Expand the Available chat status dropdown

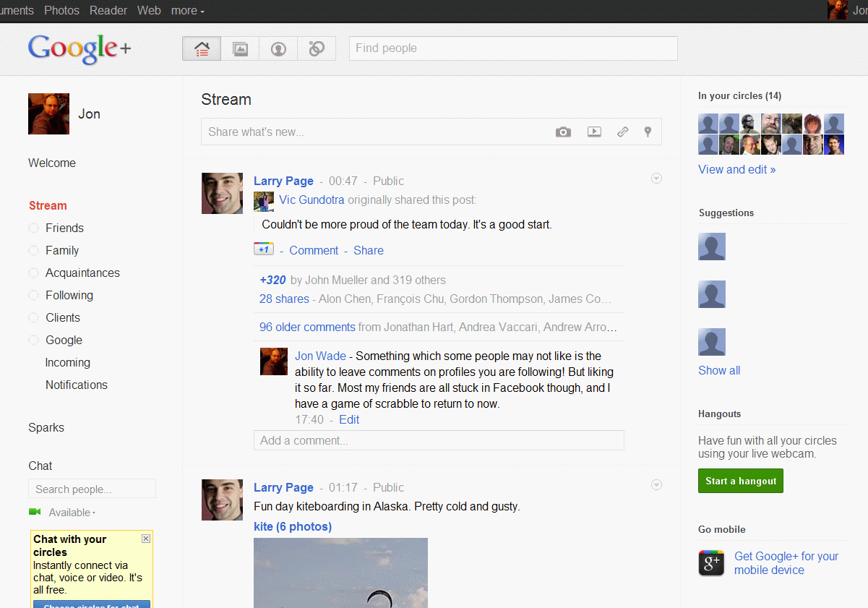point(72,513)
